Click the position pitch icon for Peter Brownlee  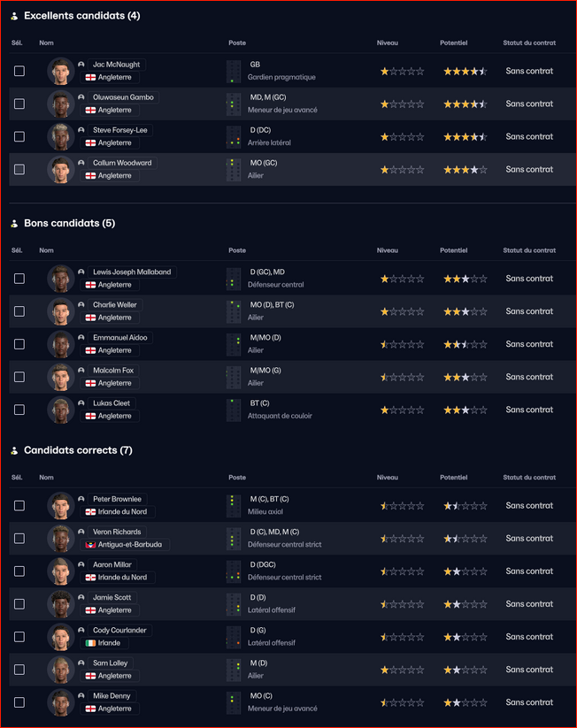click(x=234, y=506)
